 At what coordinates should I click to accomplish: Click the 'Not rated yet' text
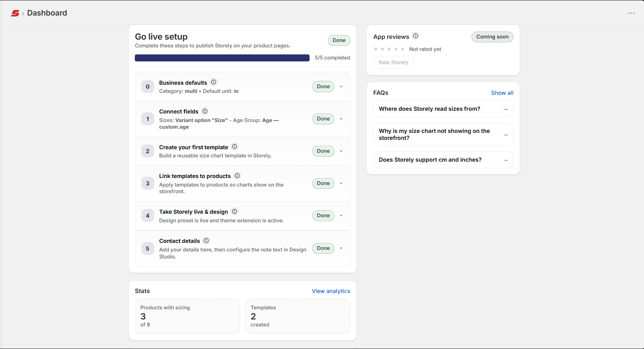coord(425,49)
